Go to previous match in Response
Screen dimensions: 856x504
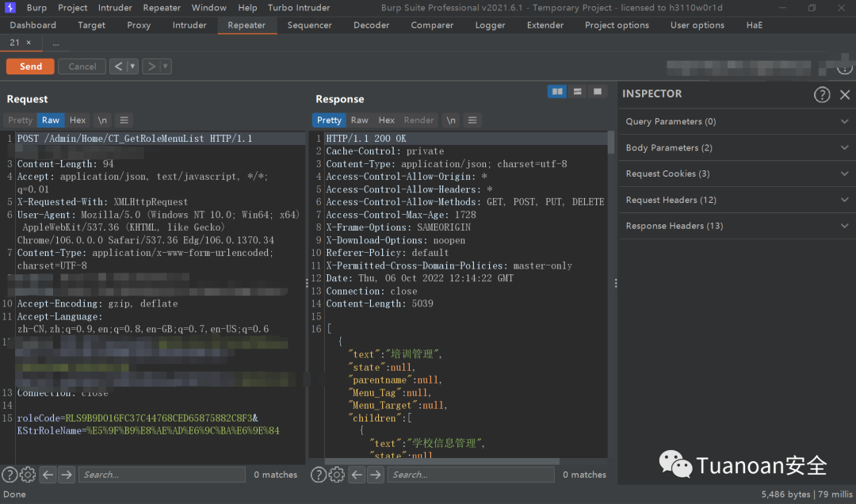(357, 475)
